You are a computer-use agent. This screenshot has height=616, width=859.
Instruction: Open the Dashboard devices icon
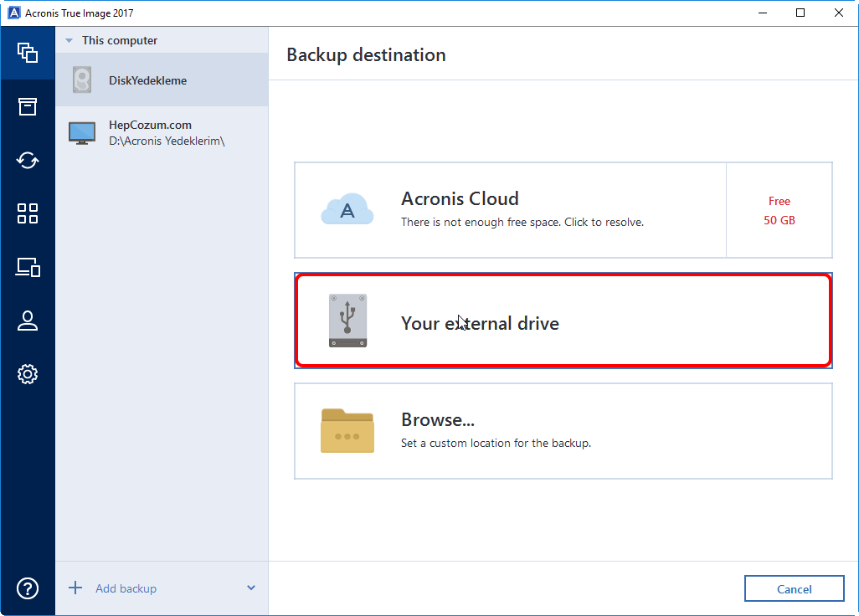(28, 267)
